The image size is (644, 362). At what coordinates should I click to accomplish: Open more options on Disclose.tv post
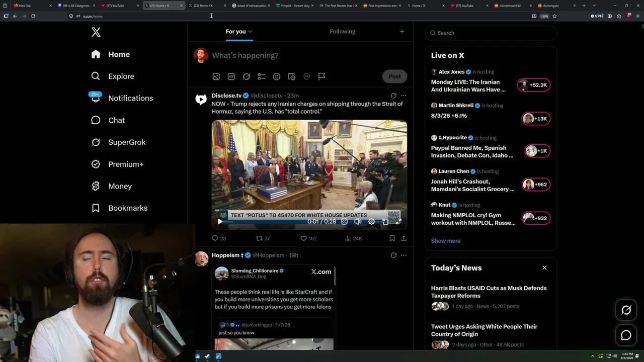(x=404, y=96)
